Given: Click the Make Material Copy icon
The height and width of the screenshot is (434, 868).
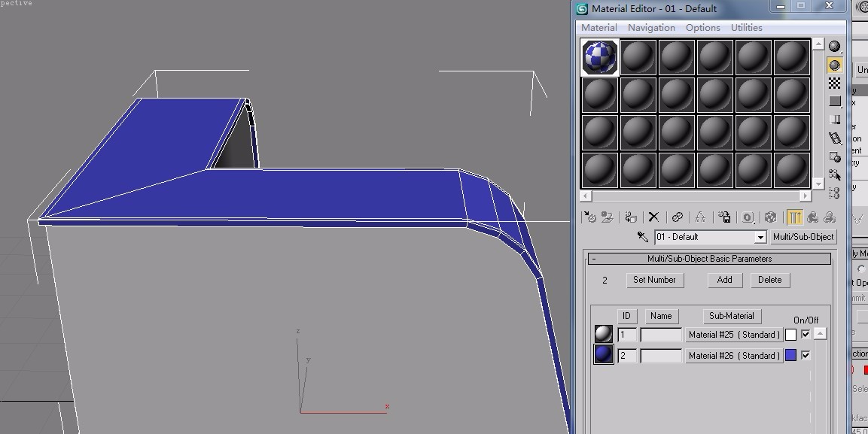Looking at the screenshot, I should 677,217.
